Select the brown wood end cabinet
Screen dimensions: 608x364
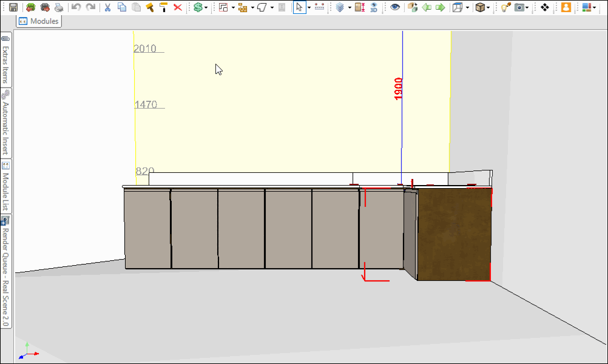tap(454, 234)
